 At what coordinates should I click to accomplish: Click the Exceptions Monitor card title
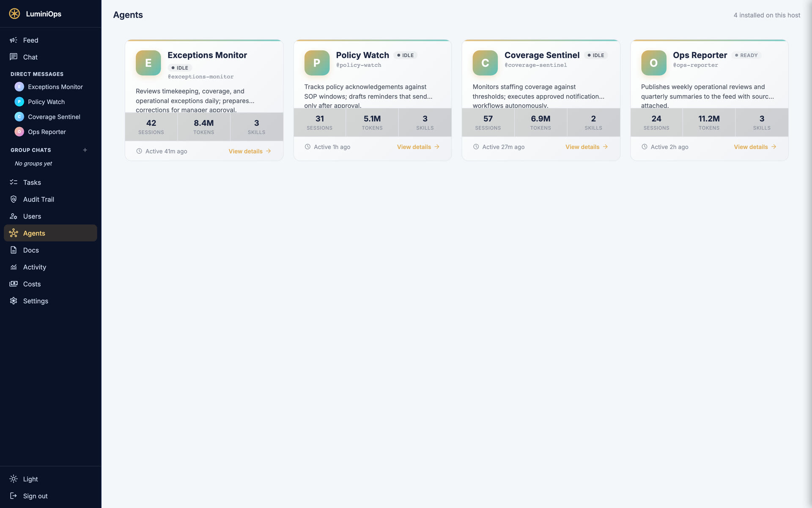click(207, 55)
